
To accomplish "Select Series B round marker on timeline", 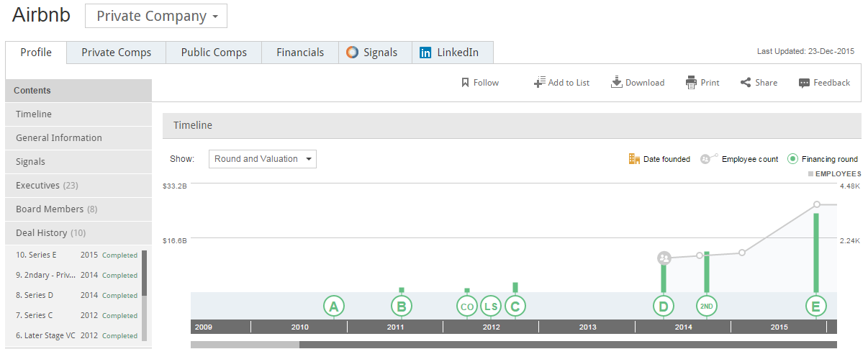I will pos(402,307).
